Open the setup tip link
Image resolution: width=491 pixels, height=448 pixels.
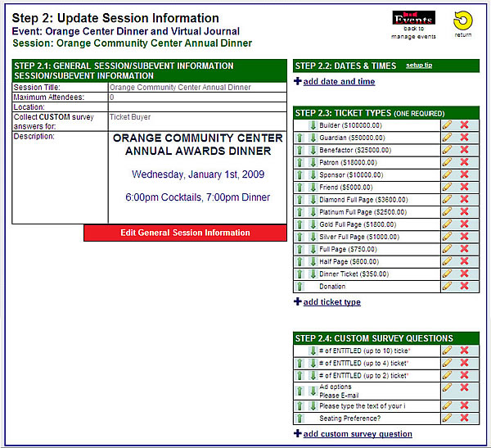tap(419, 65)
